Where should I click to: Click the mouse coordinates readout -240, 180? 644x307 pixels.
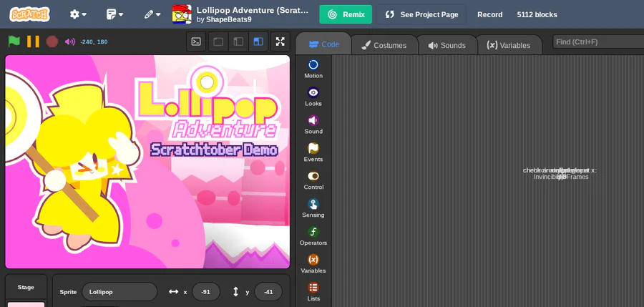pyautogui.click(x=94, y=42)
